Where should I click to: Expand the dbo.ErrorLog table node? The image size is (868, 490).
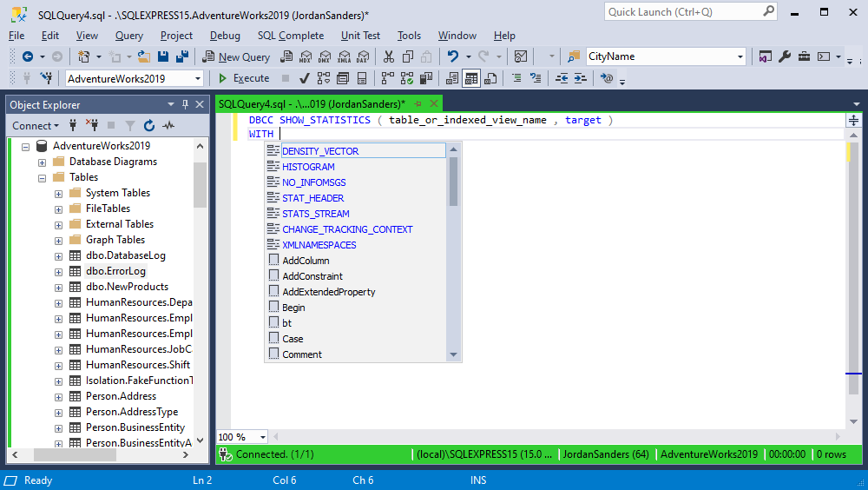pos(58,272)
